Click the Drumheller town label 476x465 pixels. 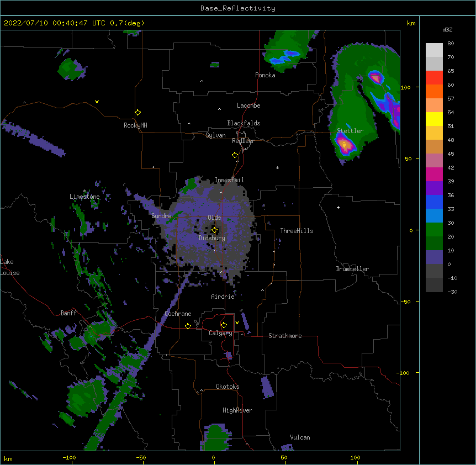(352, 269)
